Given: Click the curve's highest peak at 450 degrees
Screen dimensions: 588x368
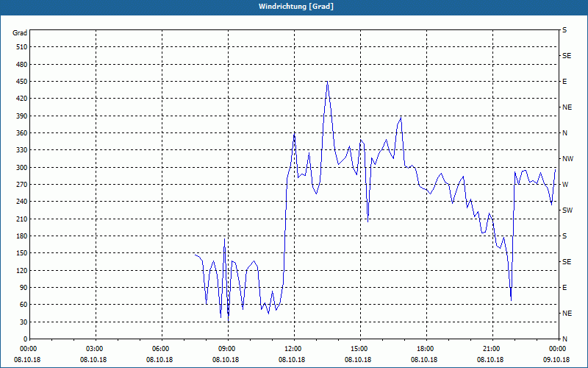Looking at the screenshot, I should [x=327, y=82].
